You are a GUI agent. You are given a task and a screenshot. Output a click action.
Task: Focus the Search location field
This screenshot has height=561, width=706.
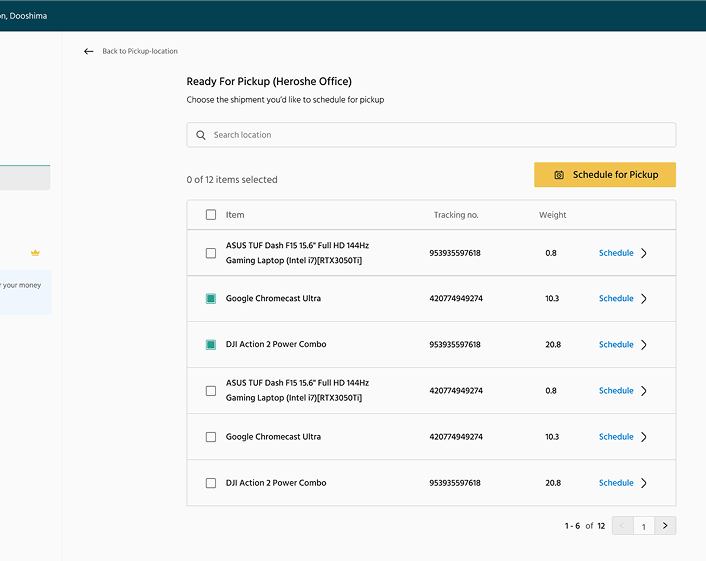click(x=431, y=135)
